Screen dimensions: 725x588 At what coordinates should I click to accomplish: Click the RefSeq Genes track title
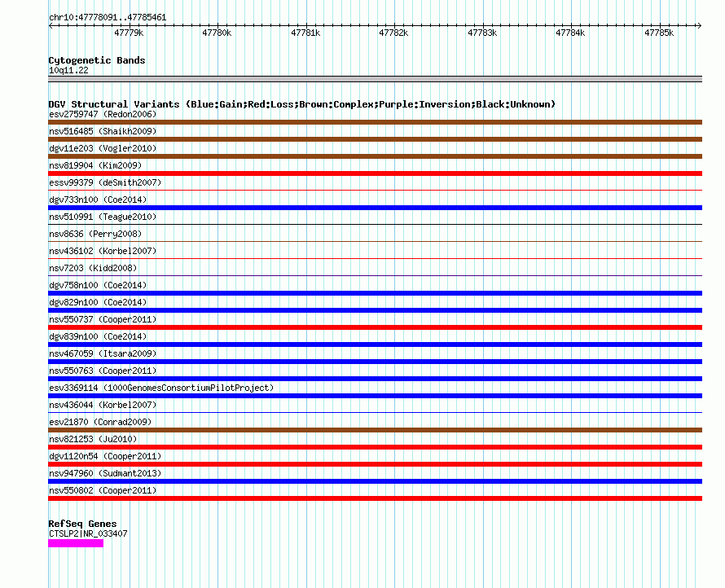82,524
